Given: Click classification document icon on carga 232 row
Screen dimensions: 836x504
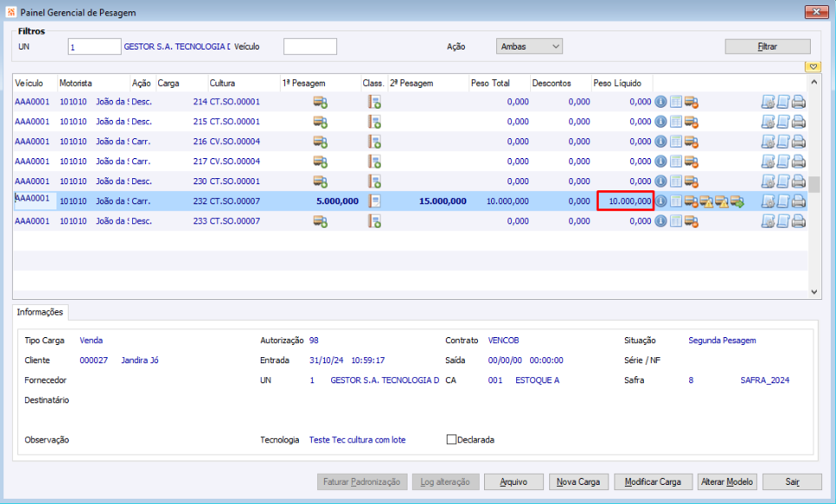Looking at the screenshot, I should pyautogui.click(x=375, y=202).
